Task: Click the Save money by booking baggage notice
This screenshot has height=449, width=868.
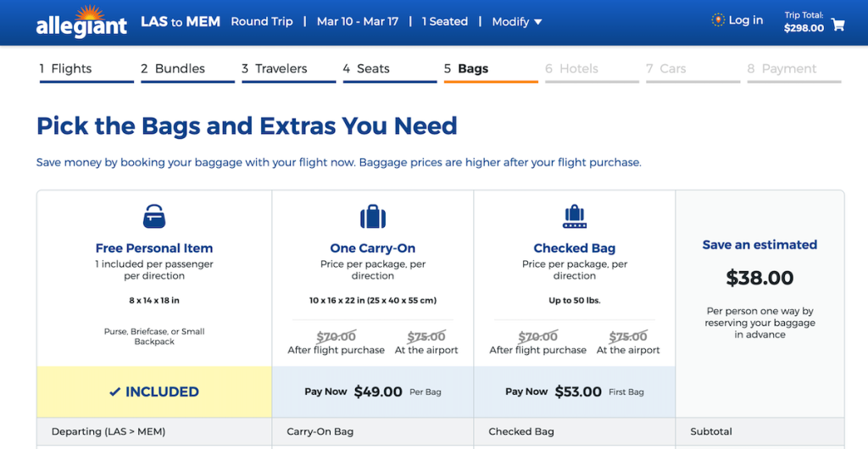Action: click(x=339, y=163)
